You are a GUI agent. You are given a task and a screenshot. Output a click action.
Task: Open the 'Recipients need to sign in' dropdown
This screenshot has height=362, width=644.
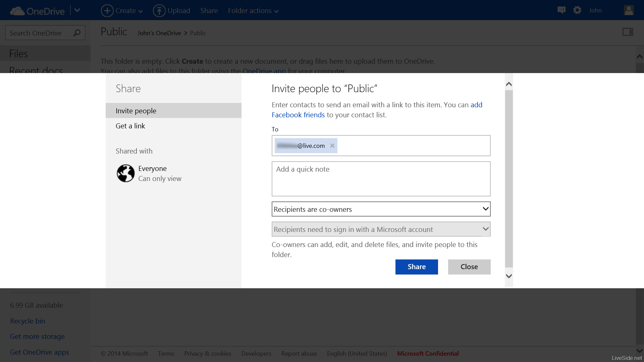[485, 229]
